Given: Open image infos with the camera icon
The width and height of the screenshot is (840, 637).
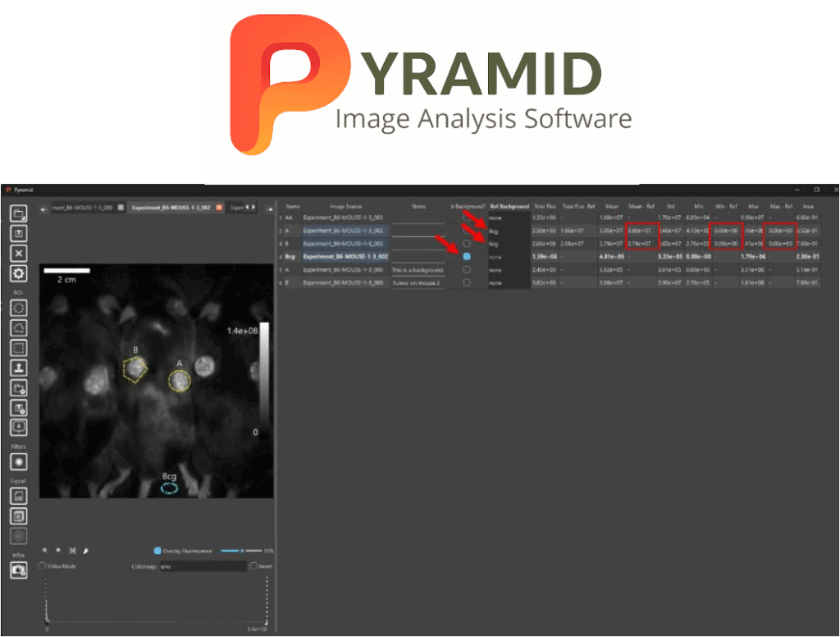Looking at the screenshot, I should pyautogui.click(x=19, y=570).
